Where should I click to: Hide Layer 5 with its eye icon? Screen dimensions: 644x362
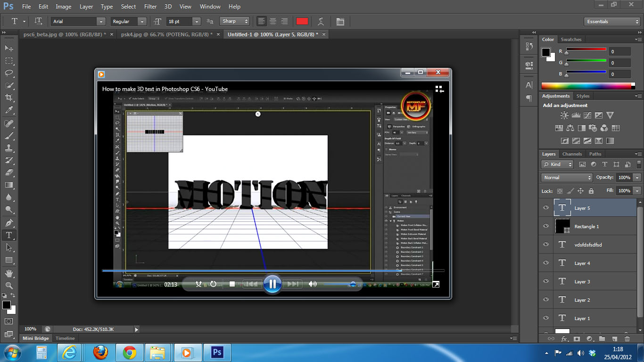click(x=546, y=208)
